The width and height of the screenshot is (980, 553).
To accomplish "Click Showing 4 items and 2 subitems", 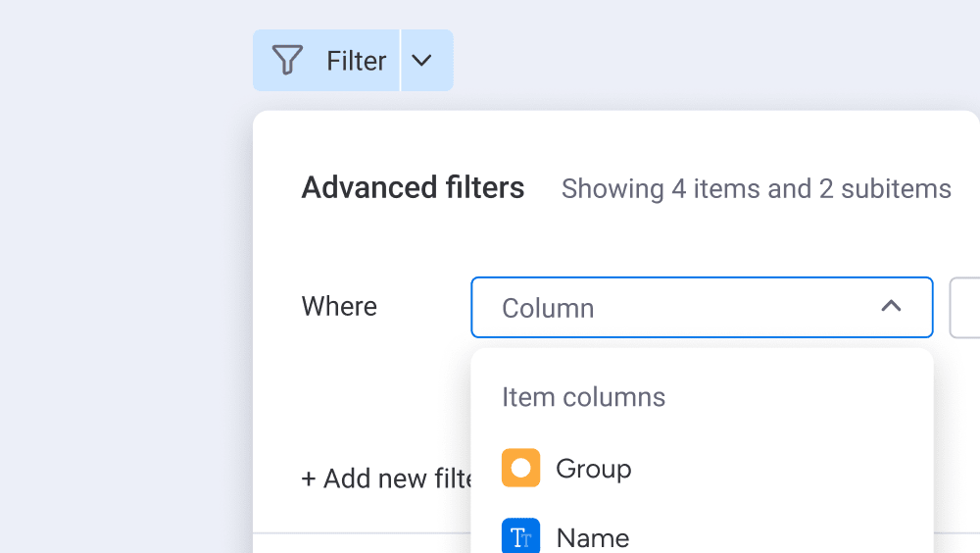I will click(x=757, y=189).
